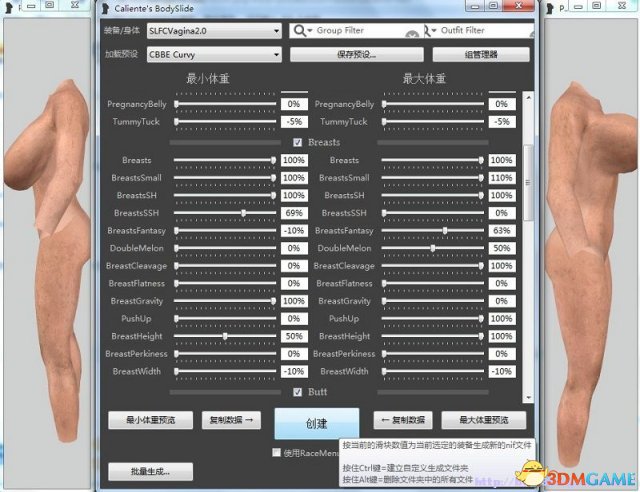
Task: Click the min weight PushUp slider
Action: pos(225,318)
